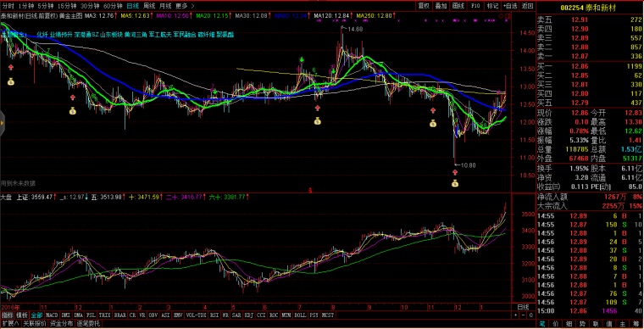
Task: Click the zoom-in plus button below 日线
Action: click(x=515, y=315)
